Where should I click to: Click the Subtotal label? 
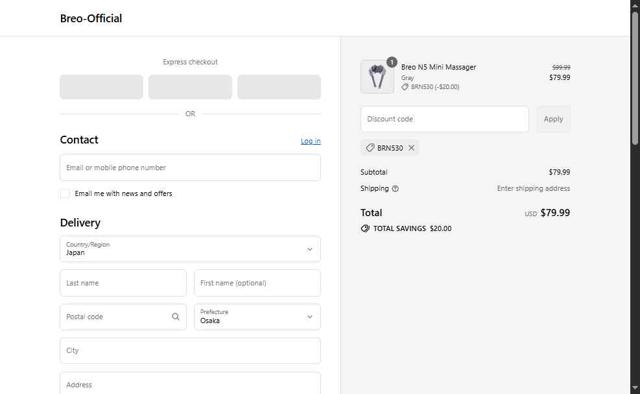(374, 172)
